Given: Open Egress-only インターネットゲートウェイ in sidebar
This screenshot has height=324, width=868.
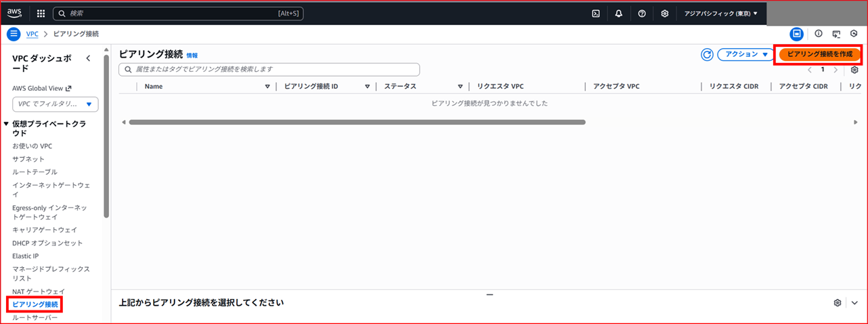Looking at the screenshot, I should (49, 212).
